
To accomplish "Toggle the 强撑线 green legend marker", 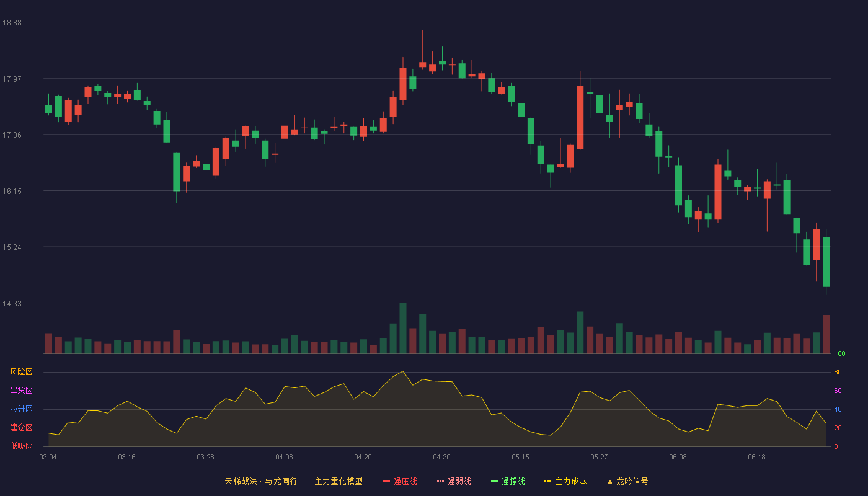I will click(495, 481).
